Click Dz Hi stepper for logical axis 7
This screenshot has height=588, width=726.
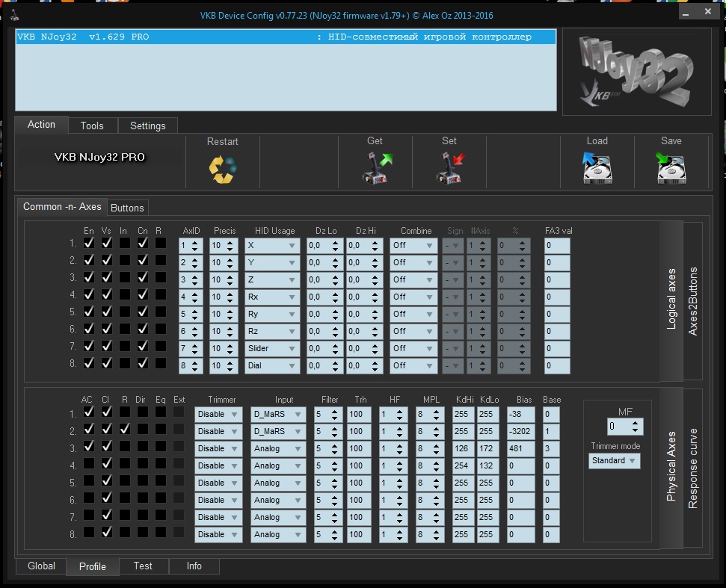375,348
